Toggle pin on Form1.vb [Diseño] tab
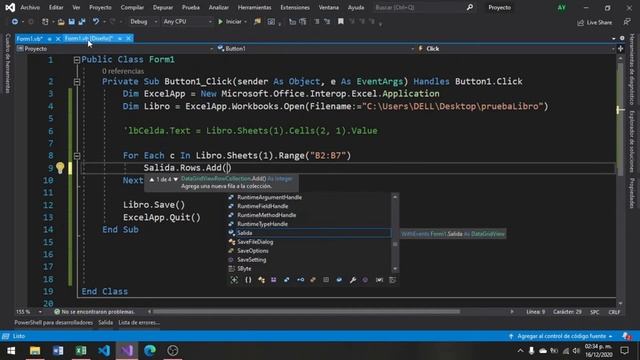 [x=120, y=38]
